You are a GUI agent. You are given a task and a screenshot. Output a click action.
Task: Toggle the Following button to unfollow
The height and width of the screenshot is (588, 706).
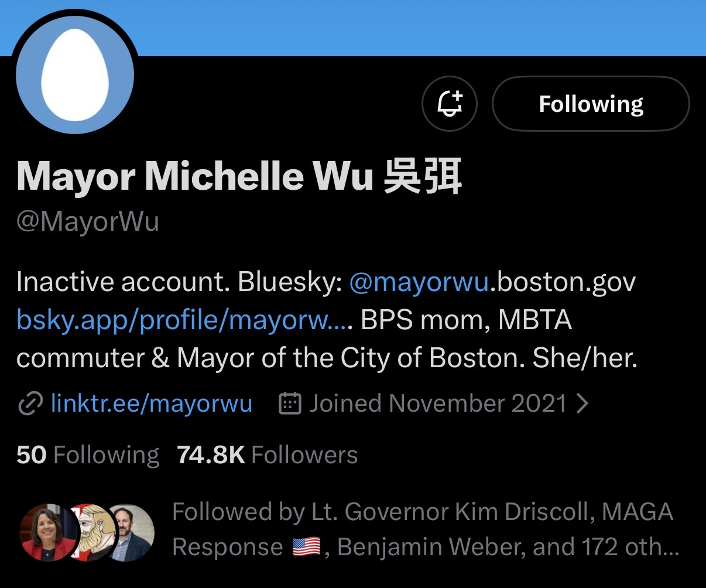591,104
